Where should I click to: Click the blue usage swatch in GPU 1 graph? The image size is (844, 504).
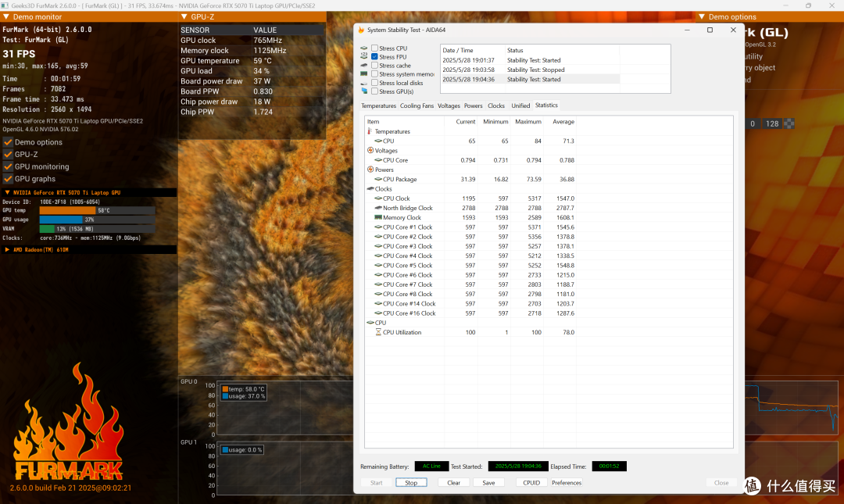(x=225, y=449)
